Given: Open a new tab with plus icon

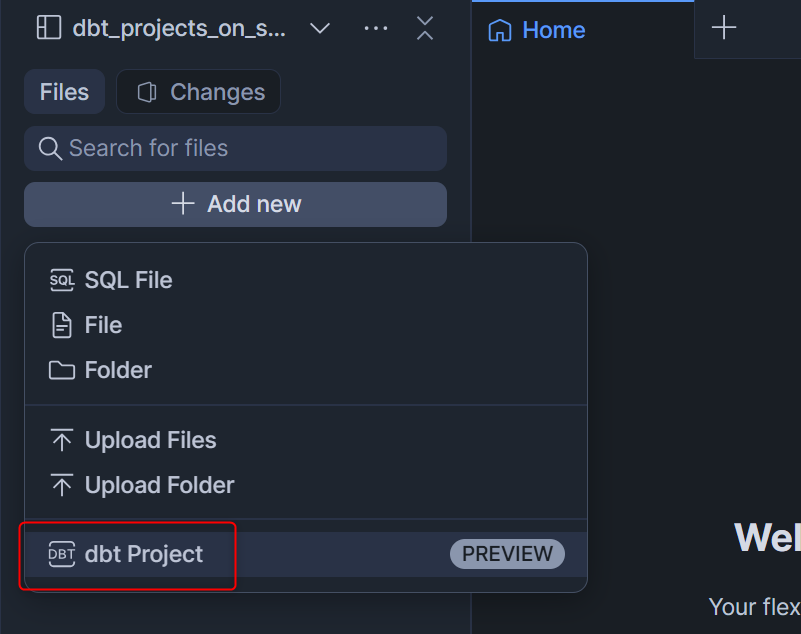Looking at the screenshot, I should click(x=723, y=28).
